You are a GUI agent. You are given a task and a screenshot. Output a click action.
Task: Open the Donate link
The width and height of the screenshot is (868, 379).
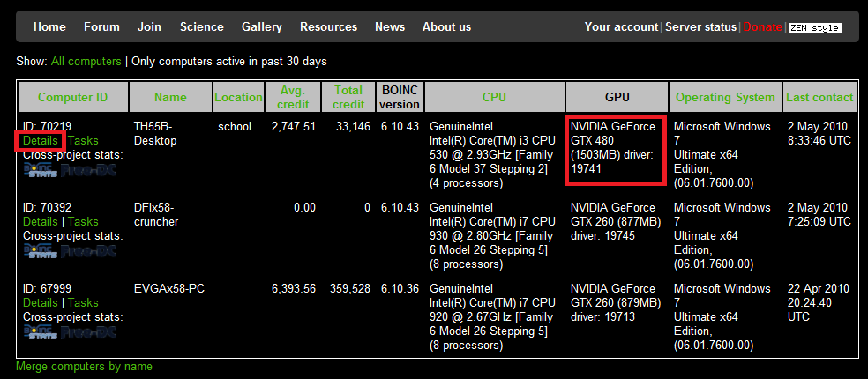coord(762,26)
